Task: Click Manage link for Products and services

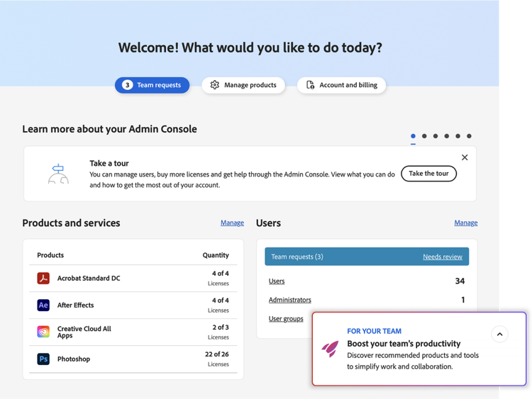Action: (x=232, y=223)
